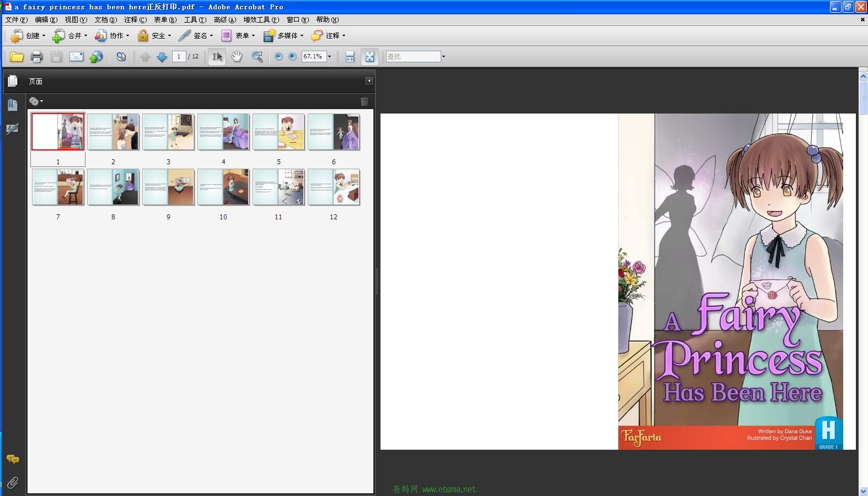Open the Find options dropdown arrow

443,57
